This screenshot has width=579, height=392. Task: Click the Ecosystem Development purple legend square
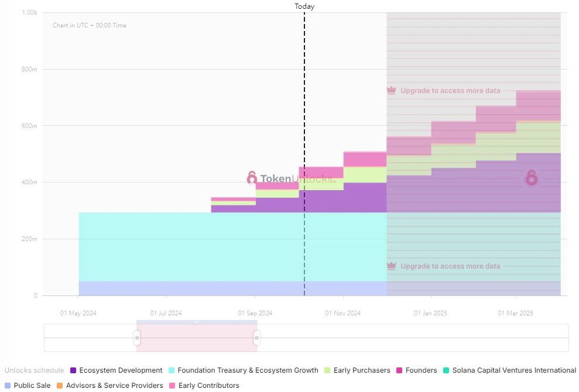point(73,370)
